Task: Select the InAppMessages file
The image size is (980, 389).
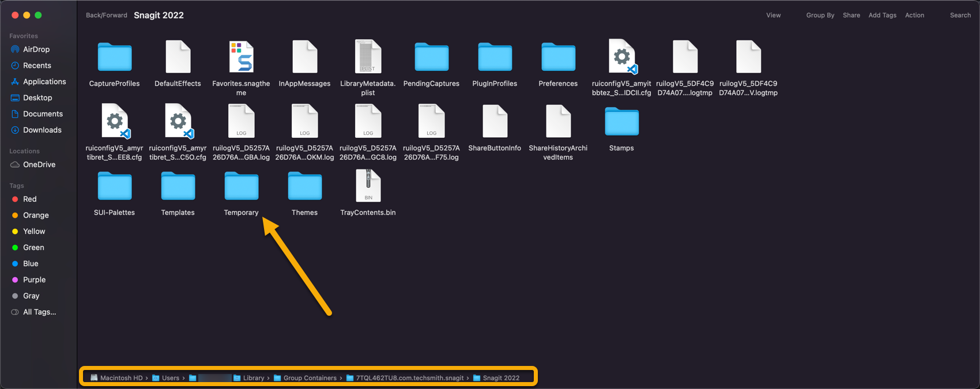Action: (304, 57)
